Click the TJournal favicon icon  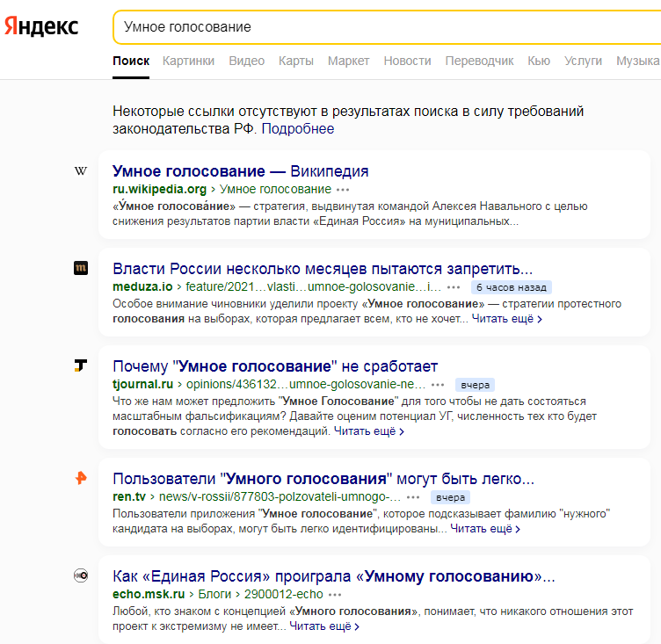[81, 365]
